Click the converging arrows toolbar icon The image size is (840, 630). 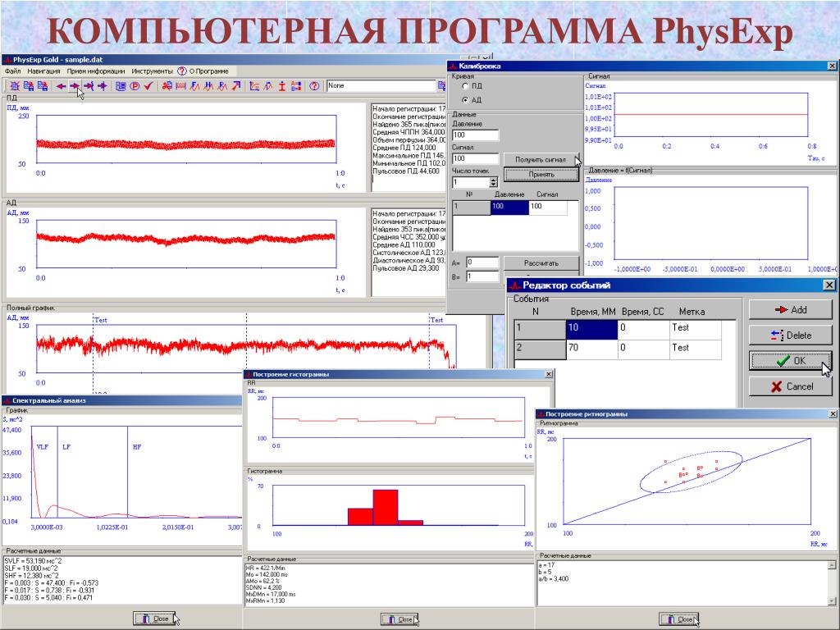coord(103,85)
